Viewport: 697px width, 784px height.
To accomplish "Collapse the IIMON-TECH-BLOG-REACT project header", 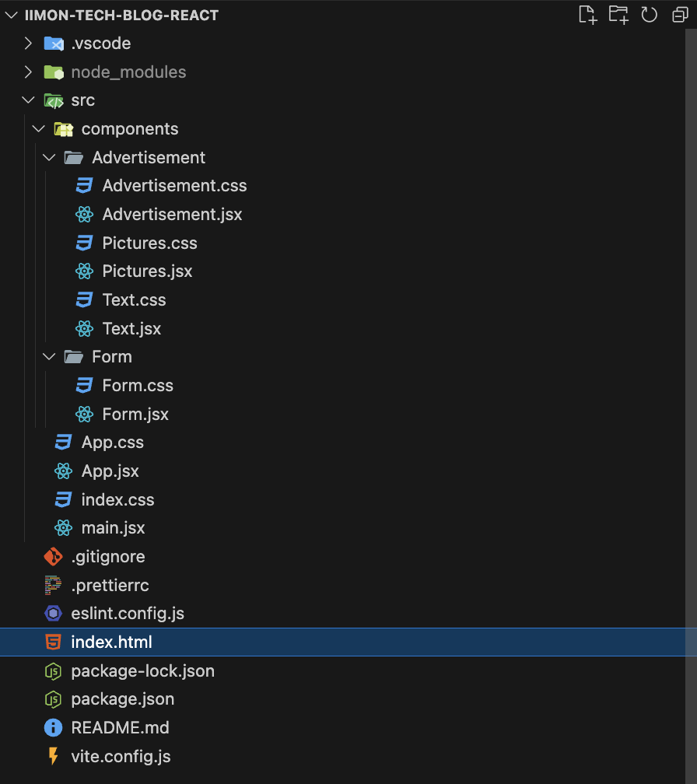I will pyautogui.click(x=11, y=16).
